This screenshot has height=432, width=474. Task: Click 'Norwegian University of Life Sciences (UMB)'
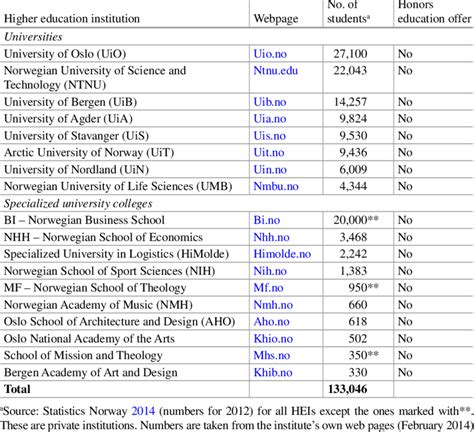(118, 186)
